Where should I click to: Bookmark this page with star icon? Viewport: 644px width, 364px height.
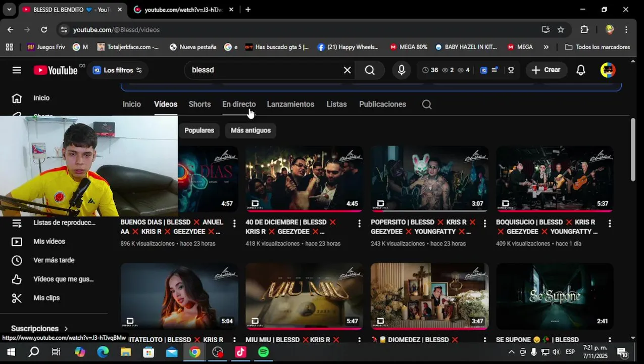pos(561,30)
